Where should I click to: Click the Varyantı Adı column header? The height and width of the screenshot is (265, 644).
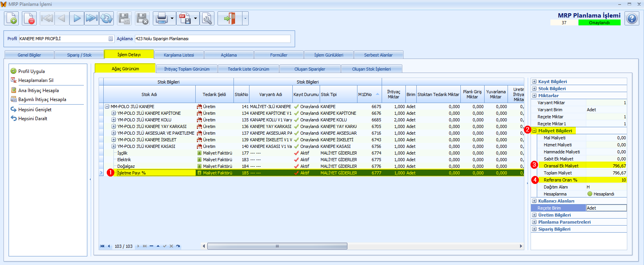[271, 94]
